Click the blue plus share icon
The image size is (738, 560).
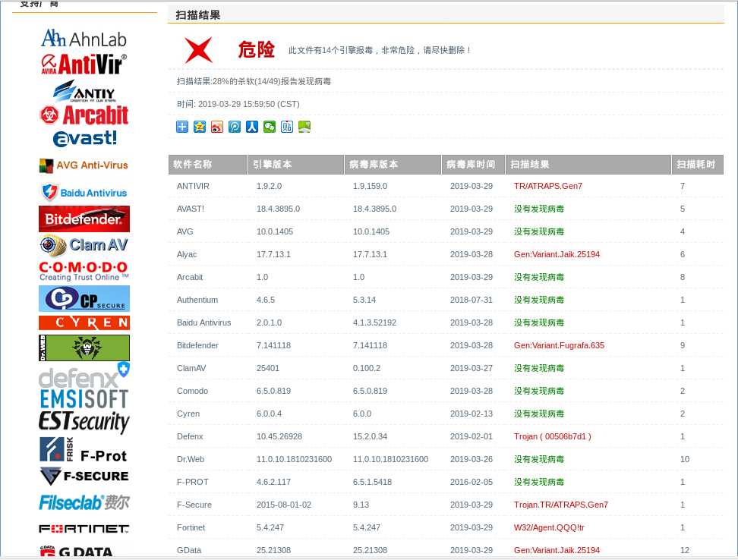point(182,127)
